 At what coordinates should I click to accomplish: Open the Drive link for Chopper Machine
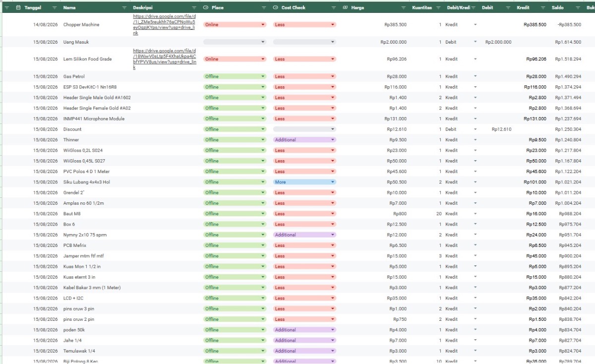(164, 25)
